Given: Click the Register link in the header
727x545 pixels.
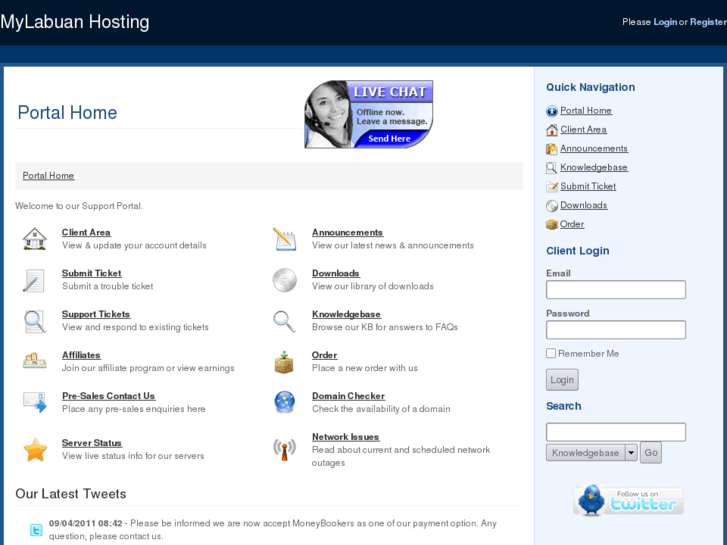Looking at the screenshot, I should coord(708,22).
